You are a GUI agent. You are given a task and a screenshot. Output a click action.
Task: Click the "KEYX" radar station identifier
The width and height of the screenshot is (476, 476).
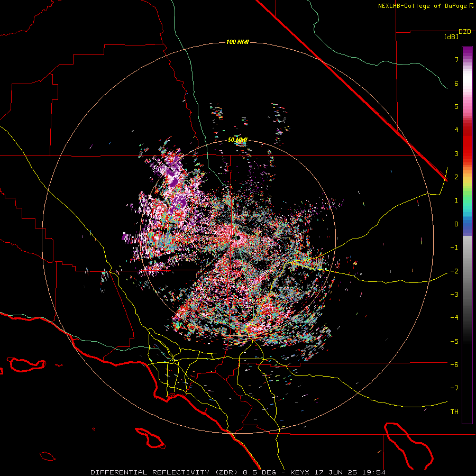click(x=300, y=472)
